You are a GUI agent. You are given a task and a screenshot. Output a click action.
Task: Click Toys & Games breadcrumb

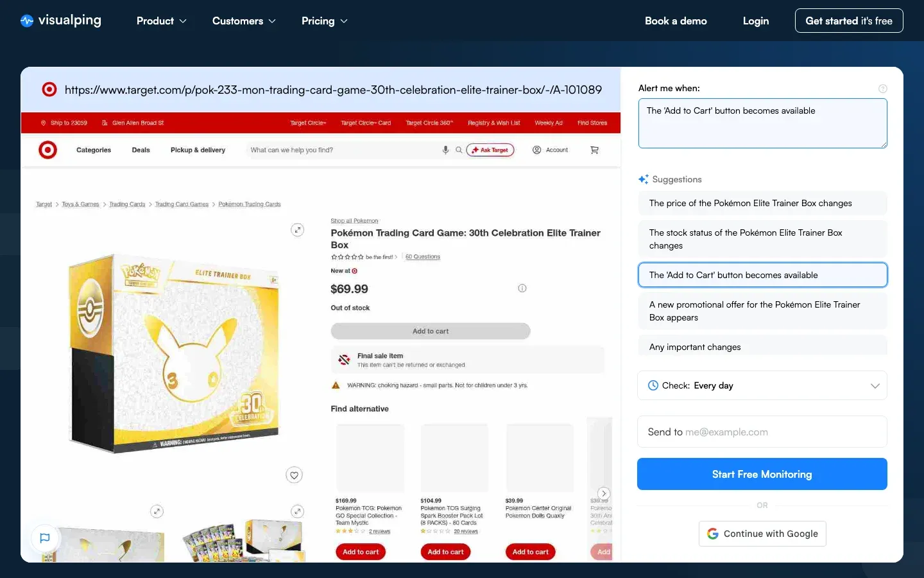pos(80,204)
